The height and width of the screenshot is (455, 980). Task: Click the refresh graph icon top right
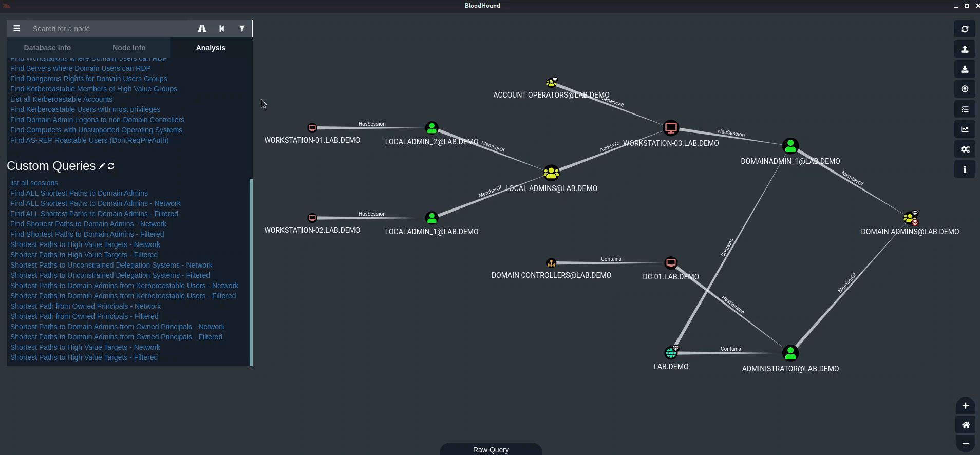pyautogui.click(x=965, y=29)
